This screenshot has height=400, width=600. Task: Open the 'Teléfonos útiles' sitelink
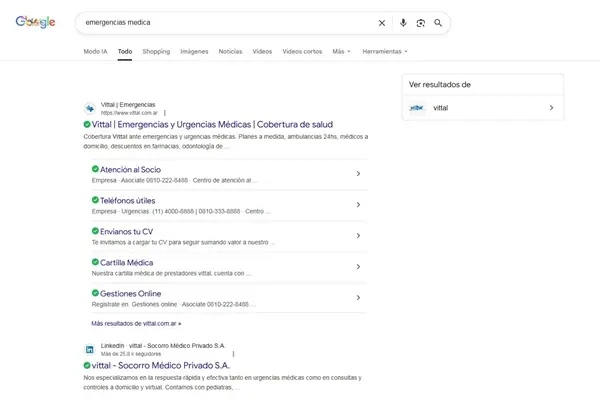(127, 201)
